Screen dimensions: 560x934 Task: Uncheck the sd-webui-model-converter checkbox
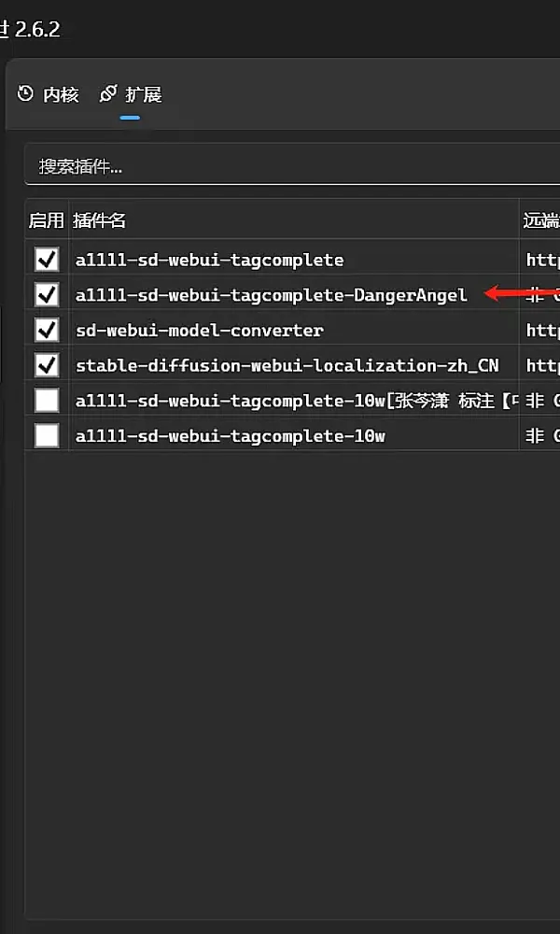coord(47,330)
